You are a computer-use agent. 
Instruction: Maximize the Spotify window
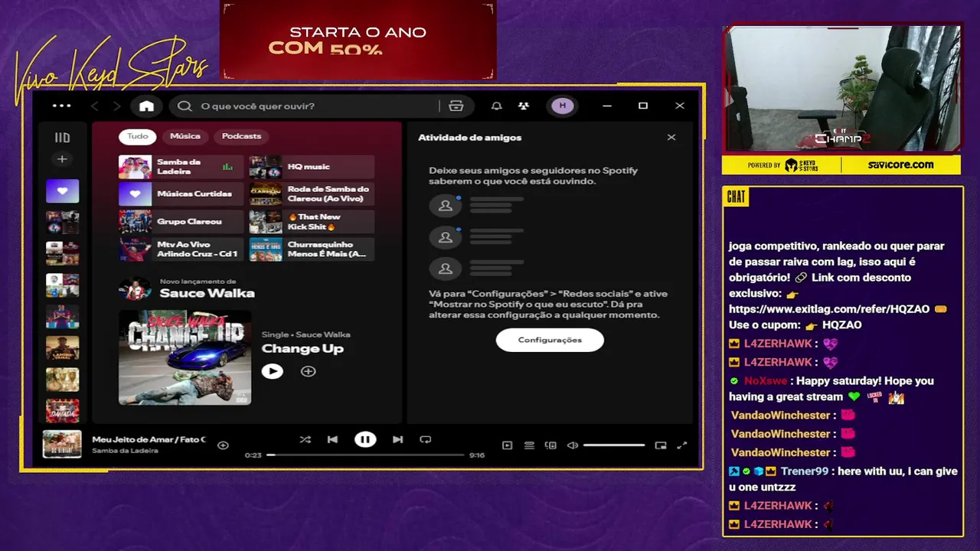[643, 106]
